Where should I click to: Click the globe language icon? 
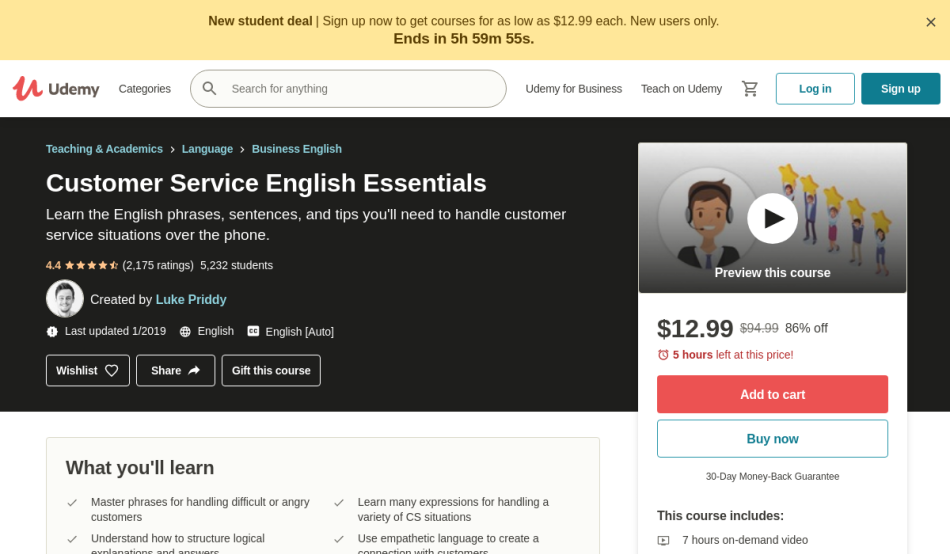(x=185, y=332)
